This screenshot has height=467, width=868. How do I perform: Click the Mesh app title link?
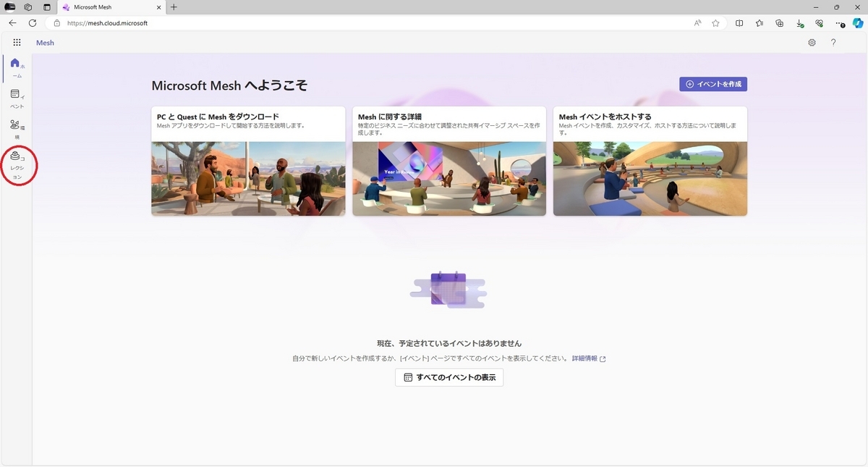pyautogui.click(x=45, y=43)
